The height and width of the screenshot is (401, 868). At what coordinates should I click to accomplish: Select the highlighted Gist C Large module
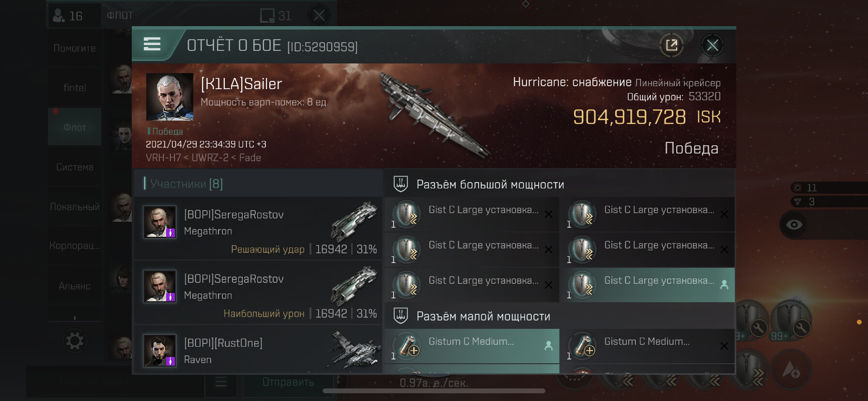tap(647, 285)
